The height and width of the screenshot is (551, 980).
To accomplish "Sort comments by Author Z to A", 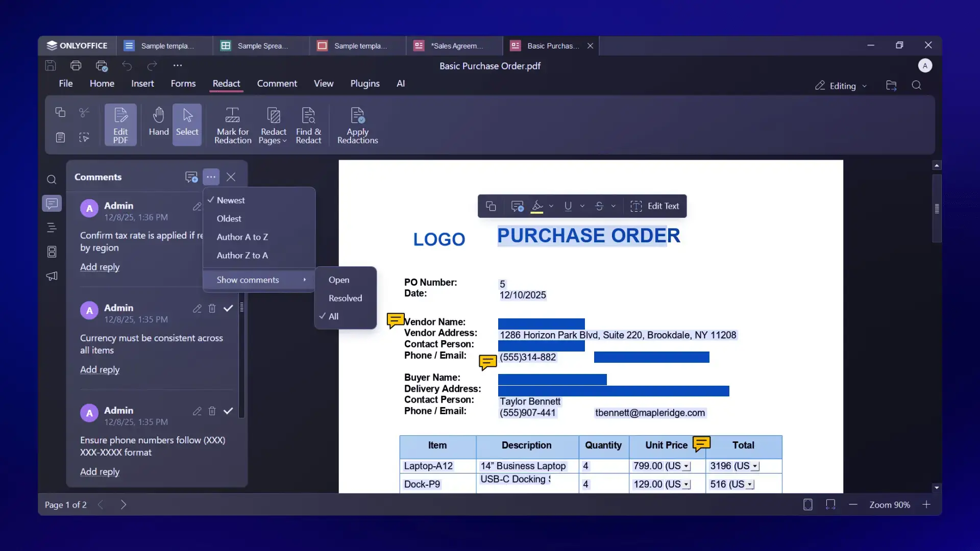I will [259, 256].
